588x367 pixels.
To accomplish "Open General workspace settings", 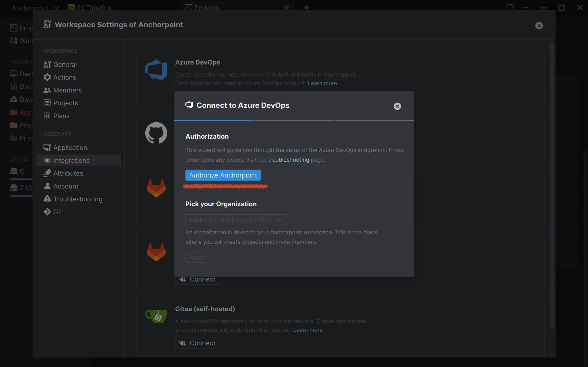I will tap(78, 64).
